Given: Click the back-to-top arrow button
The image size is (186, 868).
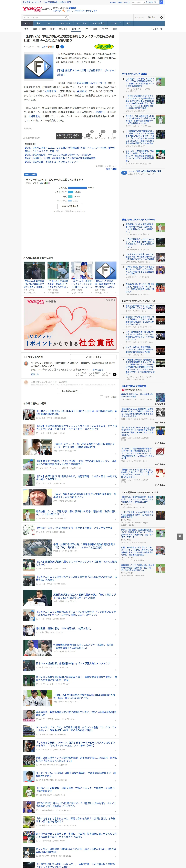Looking at the screenshot, I should click(x=180, y=536).
